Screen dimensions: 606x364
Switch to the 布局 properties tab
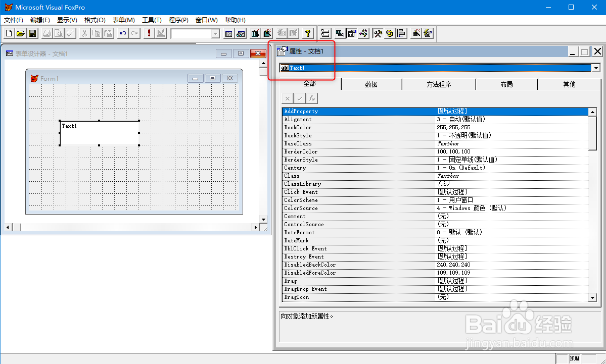point(506,84)
